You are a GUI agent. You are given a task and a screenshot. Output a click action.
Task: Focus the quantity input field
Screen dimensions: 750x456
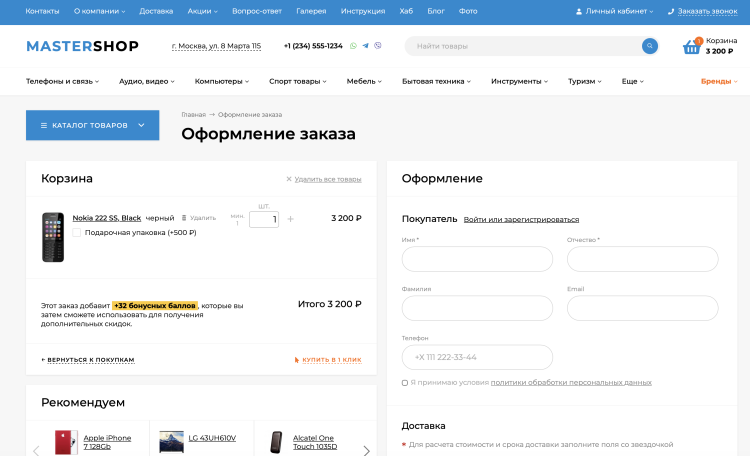pos(264,220)
